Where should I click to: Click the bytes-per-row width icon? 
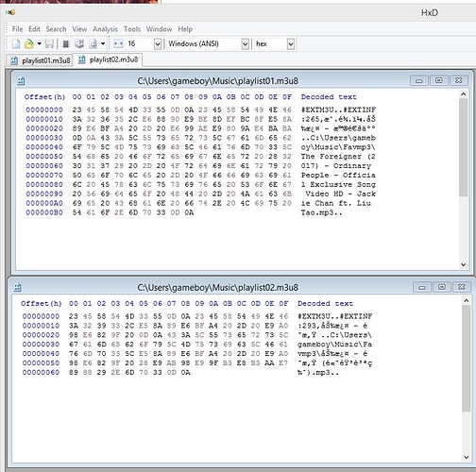point(118,43)
